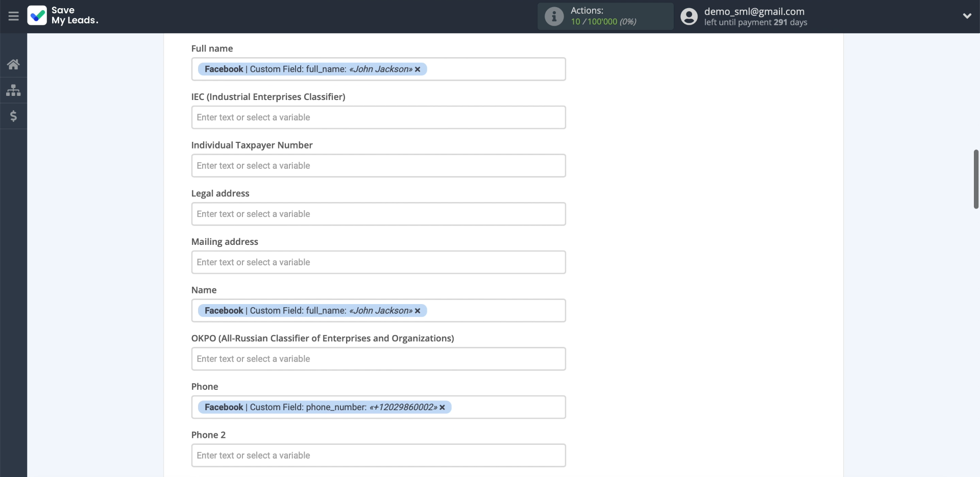Click the Save My Leads logo
The width and height of the screenshot is (980, 477).
(x=62, y=16)
